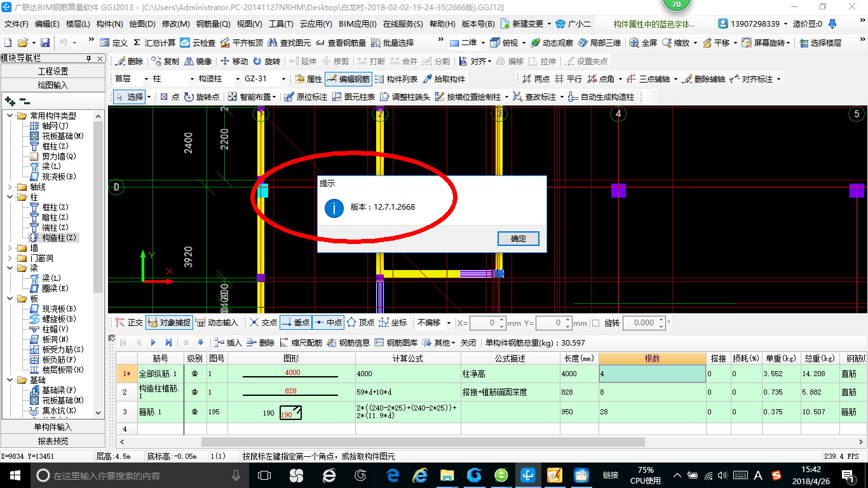The image size is (868, 488).
Task: Select 旋转点 rotate point draw tool
Action: coord(201,97)
